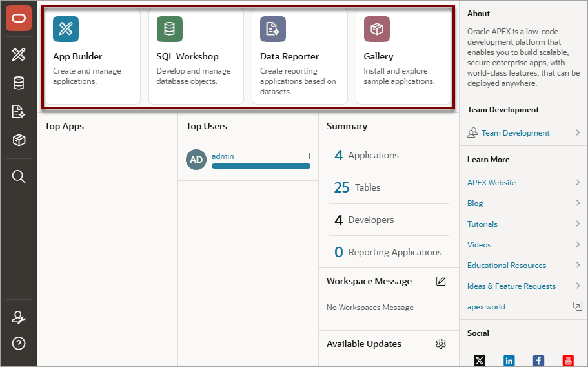588x367 pixels.
Task: Click the Learn More heading
Action: click(488, 160)
